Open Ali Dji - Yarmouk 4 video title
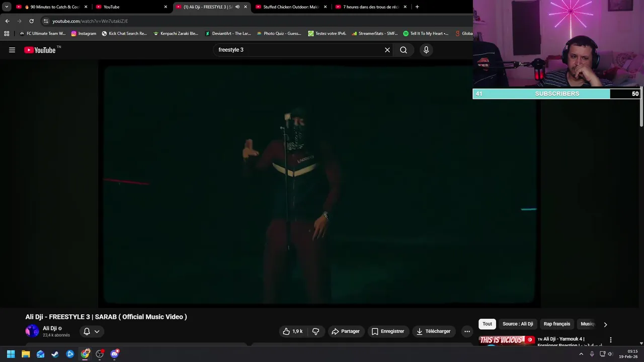 [570, 342]
